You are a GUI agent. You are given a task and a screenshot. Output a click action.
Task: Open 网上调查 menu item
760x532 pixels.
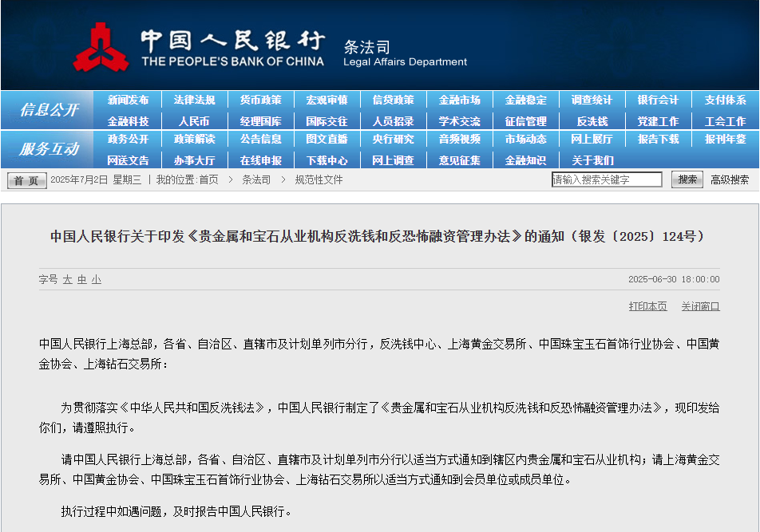click(393, 160)
